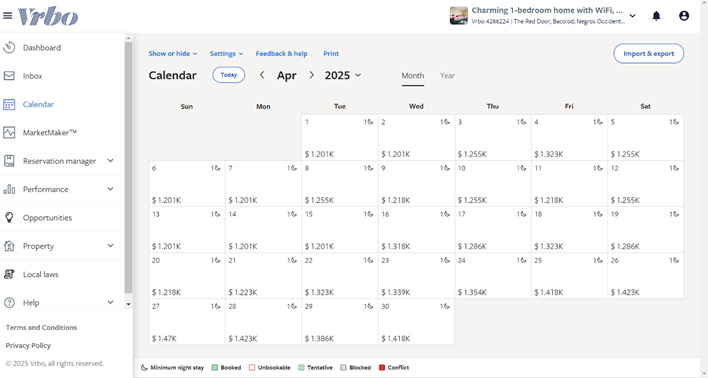Click the property listing thumbnail
This screenshot has height=378, width=708.
458,16
